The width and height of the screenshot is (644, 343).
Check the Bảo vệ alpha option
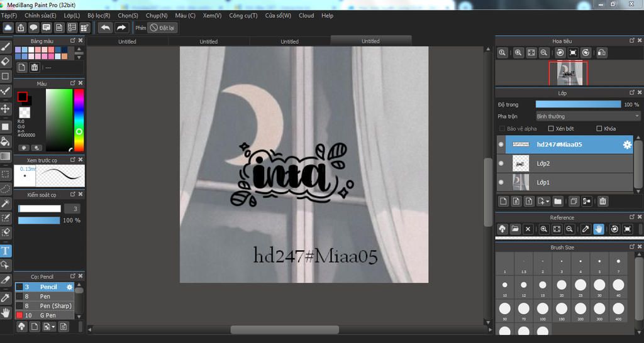click(x=502, y=128)
